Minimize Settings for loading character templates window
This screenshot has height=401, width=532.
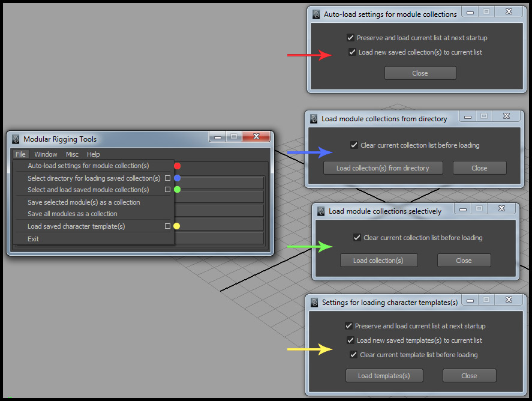point(470,301)
